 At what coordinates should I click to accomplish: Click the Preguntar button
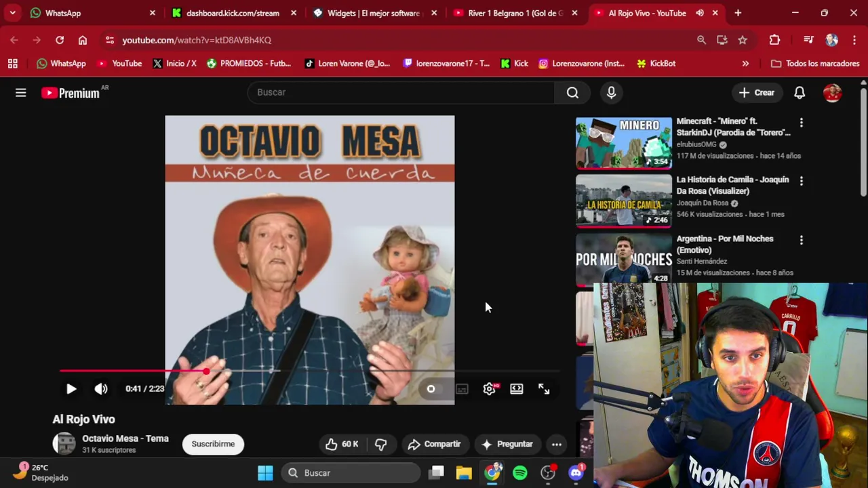tap(507, 444)
